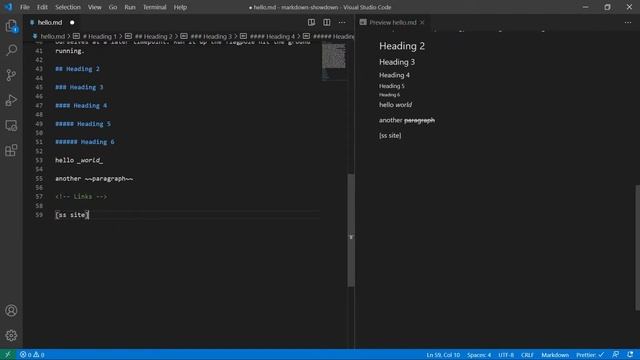Click the Prettier status item
Image resolution: width=640 pixels, height=360 pixels.
tap(590, 355)
